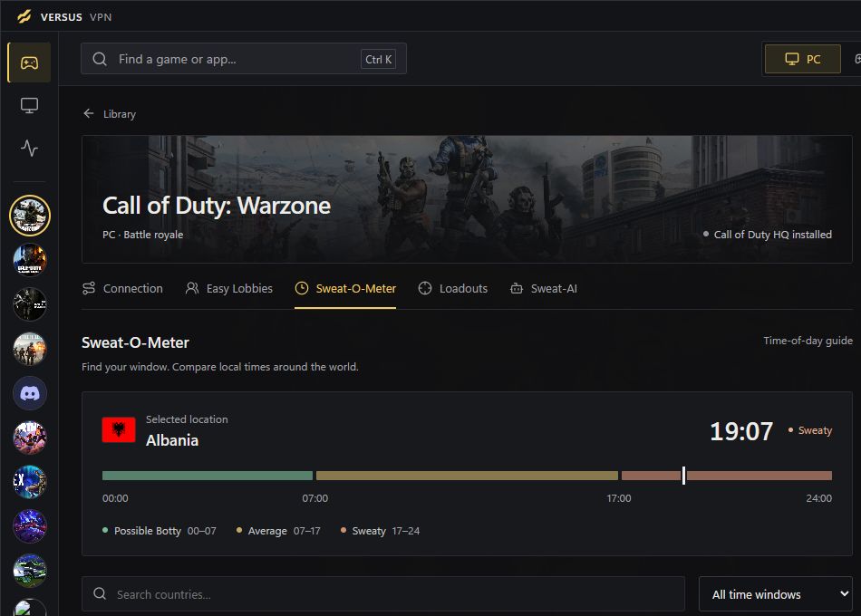
Task: Click the Possible Botty 00–07 legend
Action: (x=160, y=531)
